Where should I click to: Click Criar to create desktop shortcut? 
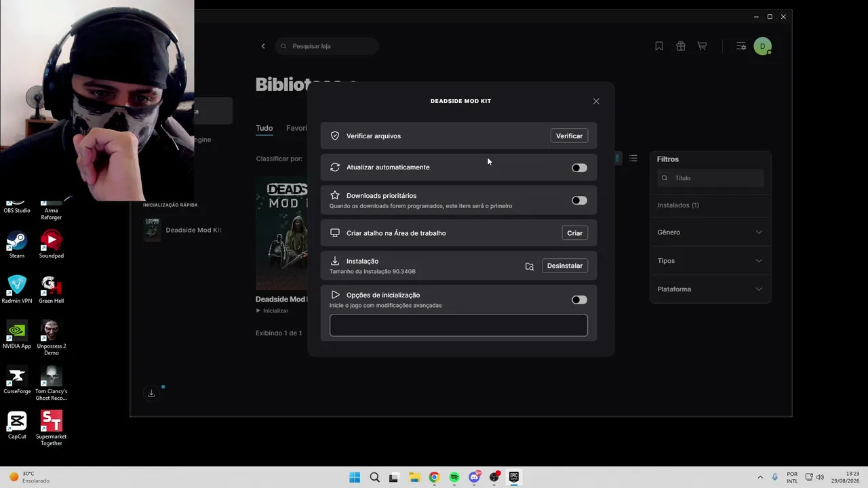[x=574, y=233]
